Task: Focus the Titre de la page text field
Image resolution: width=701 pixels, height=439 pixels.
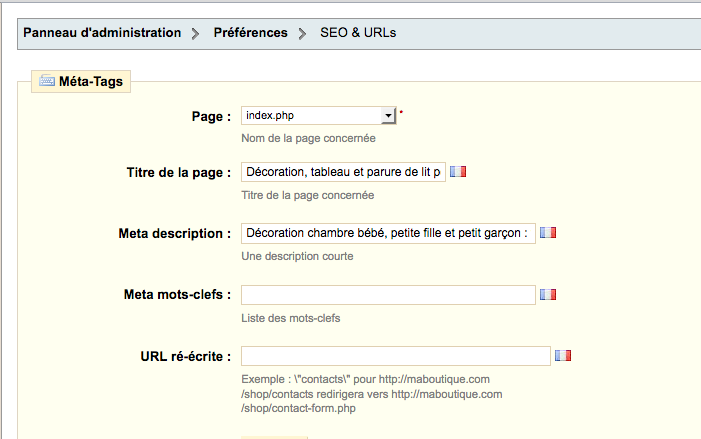Action: pos(343,172)
